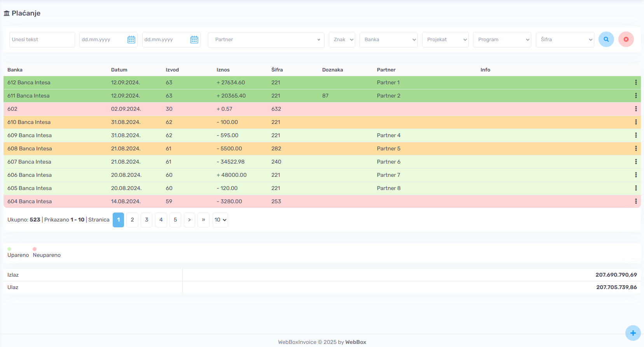The height and width of the screenshot is (347, 644).
Task: Go to page 3 of results
Action: pos(147,220)
